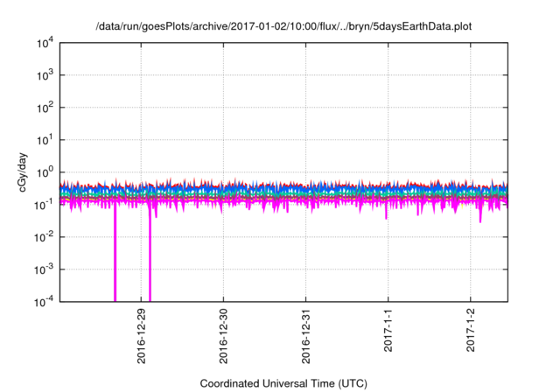
Task: Click the 10^0 y-axis tick label
Action: point(45,172)
